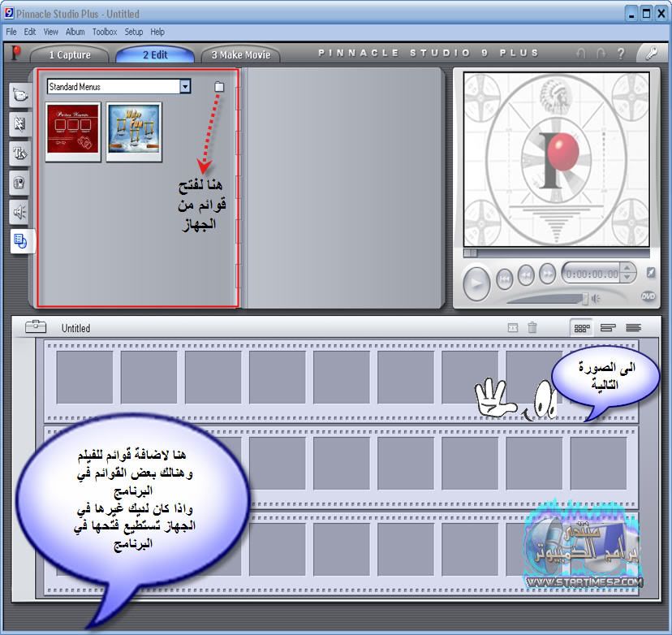Click the undo arrow icon
The height and width of the screenshot is (635, 672).
click(581, 53)
